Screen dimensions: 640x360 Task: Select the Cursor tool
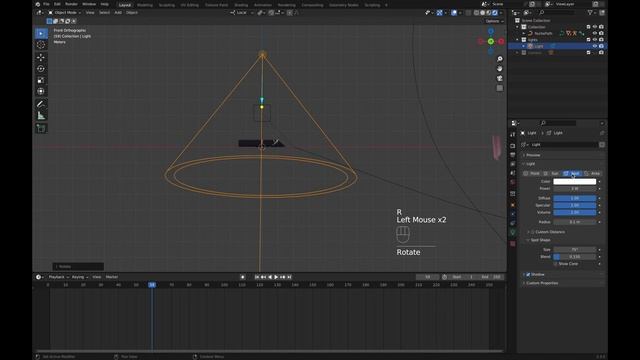(x=41, y=45)
